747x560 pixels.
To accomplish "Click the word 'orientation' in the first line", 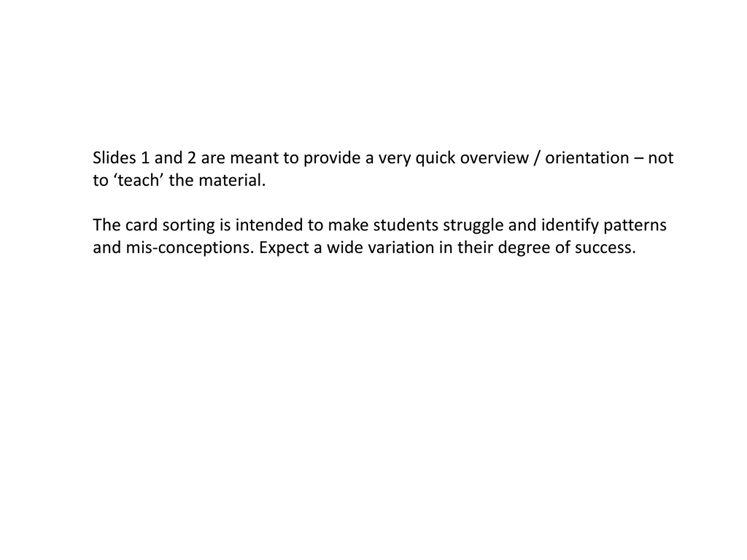I will coord(587,158).
